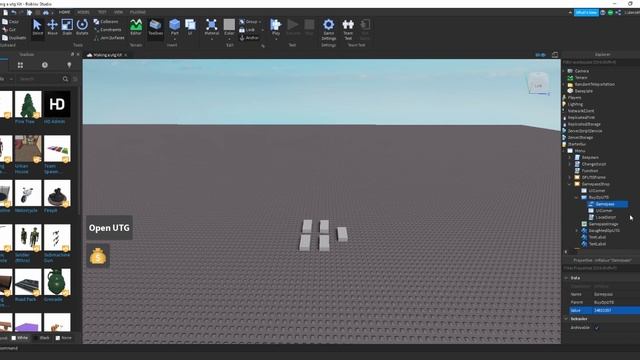
Task: Duplicate the selection
Action: [14, 38]
